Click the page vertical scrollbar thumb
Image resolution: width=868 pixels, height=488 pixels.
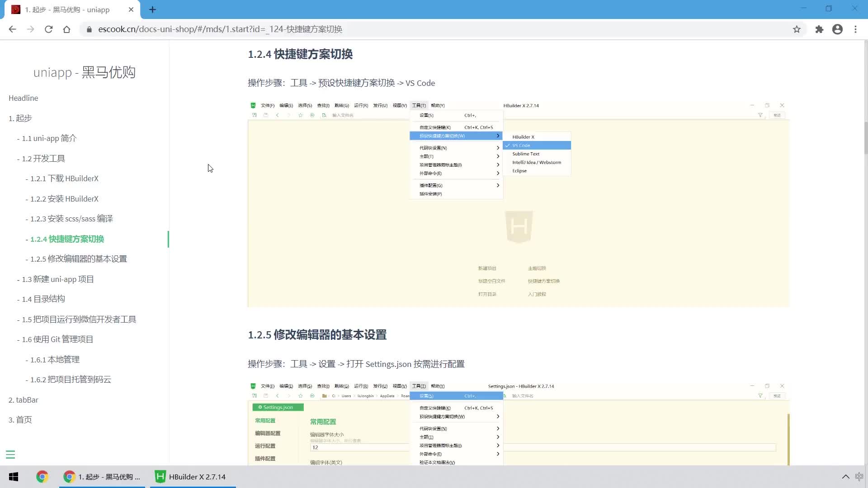pyautogui.click(x=866, y=138)
